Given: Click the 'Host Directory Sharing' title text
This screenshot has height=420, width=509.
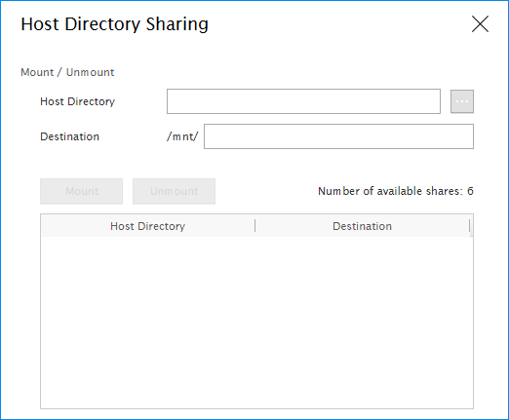Looking at the screenshot, I should (114, 24).
